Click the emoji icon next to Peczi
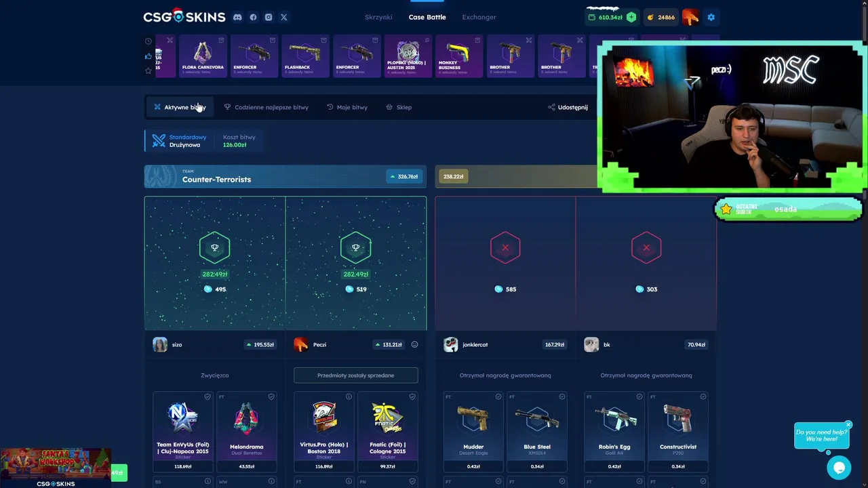This screenshot has height=488, width=868. (414, 344)
